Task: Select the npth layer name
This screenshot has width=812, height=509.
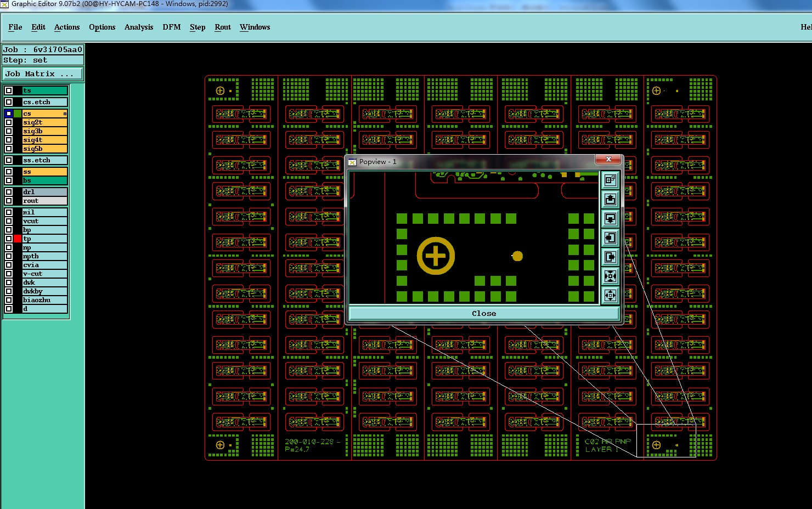Action: point(45,256)
